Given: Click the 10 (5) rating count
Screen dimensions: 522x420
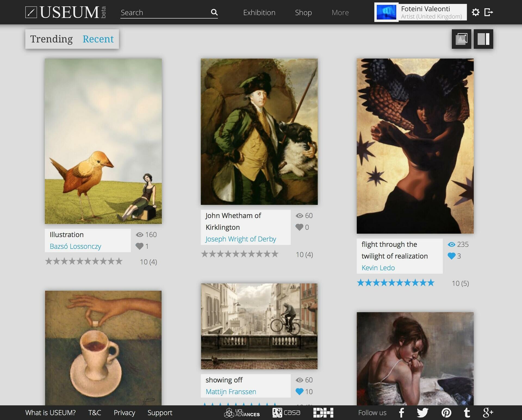Looking at the screenshot, I should point(460,283).
